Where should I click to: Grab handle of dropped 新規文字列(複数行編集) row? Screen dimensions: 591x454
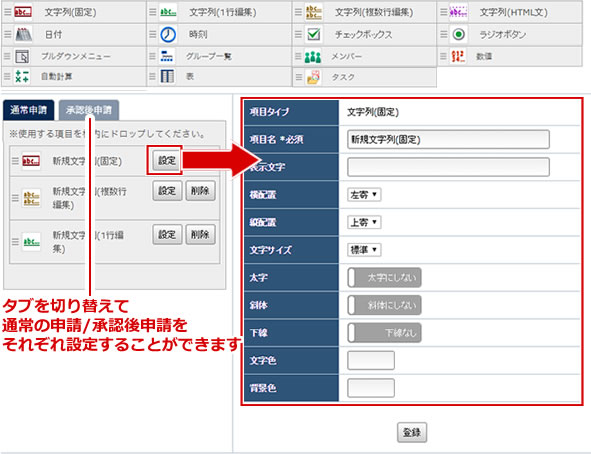(15, 198)
